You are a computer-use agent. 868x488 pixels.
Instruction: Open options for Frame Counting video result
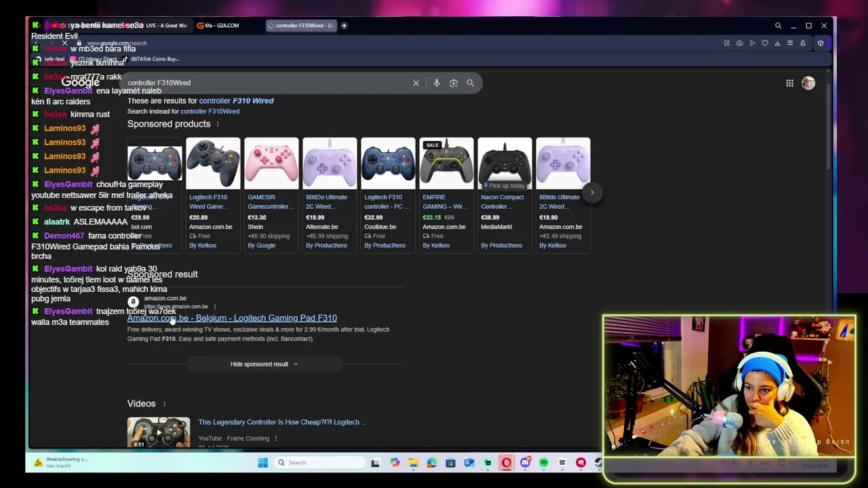pyautogui.click(x=275, y=439)
